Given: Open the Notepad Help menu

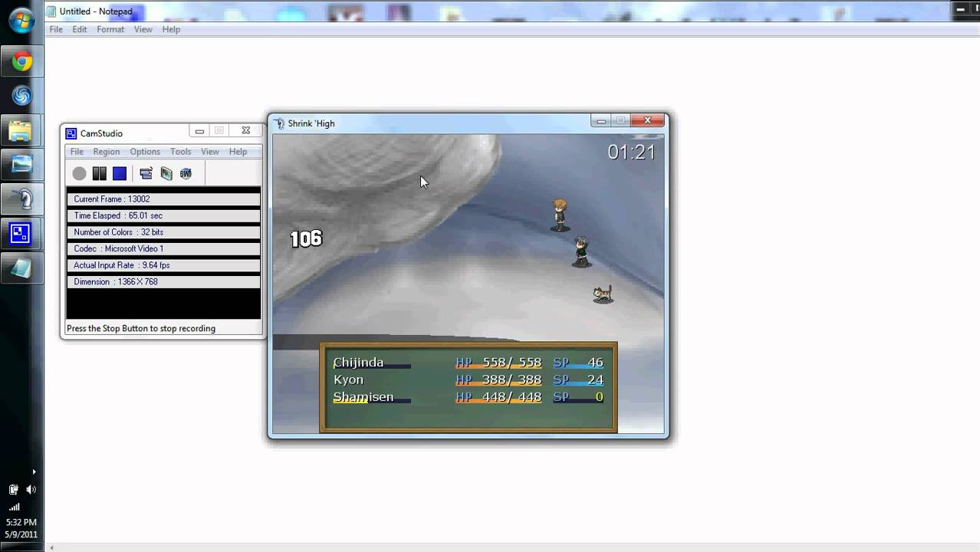Looking at the screenshot, I should tap(171, 29).
